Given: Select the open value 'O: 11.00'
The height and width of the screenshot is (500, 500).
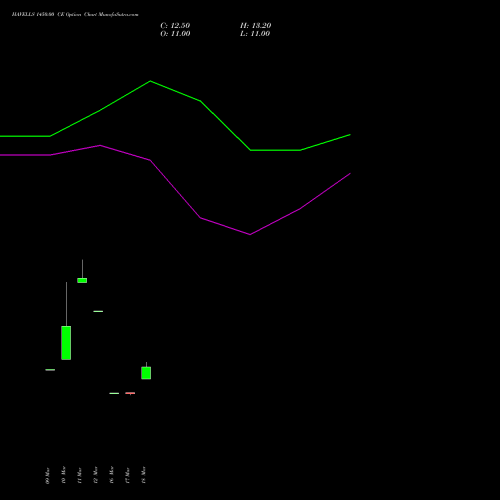Looking at the screenshot, I should [x=175, y=34].
